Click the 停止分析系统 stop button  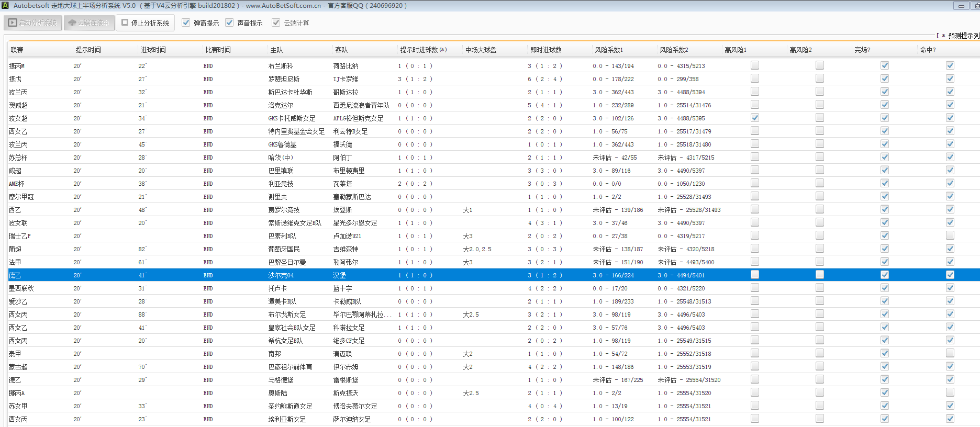[145, 23]
